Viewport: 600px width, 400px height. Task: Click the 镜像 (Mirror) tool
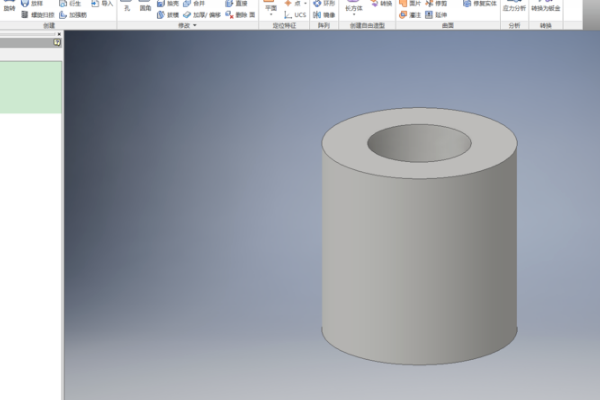coord(329,15)
